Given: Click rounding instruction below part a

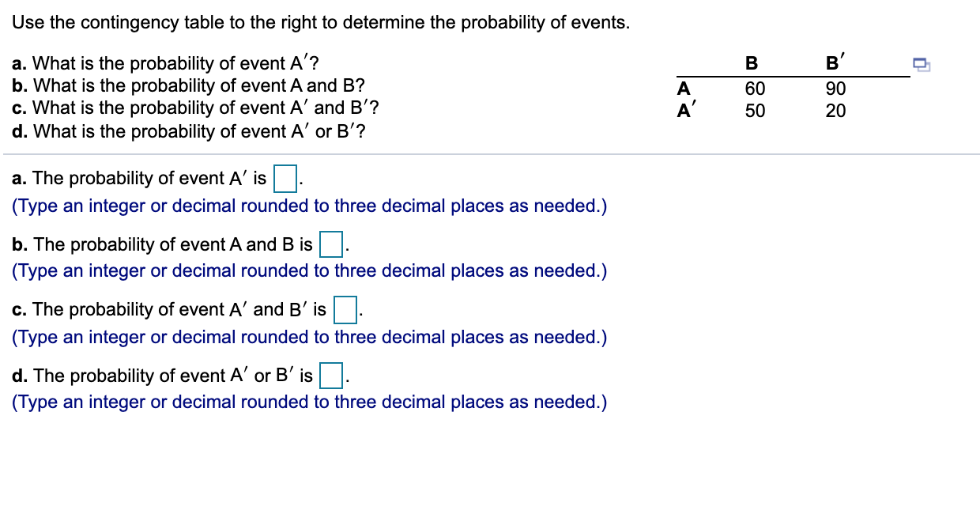Looking at the screenshot, I should click(x=308, y=206).
